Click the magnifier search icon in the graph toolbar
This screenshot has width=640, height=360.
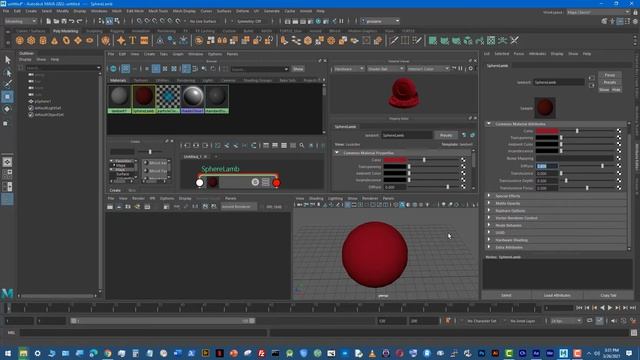pos(302,145)
